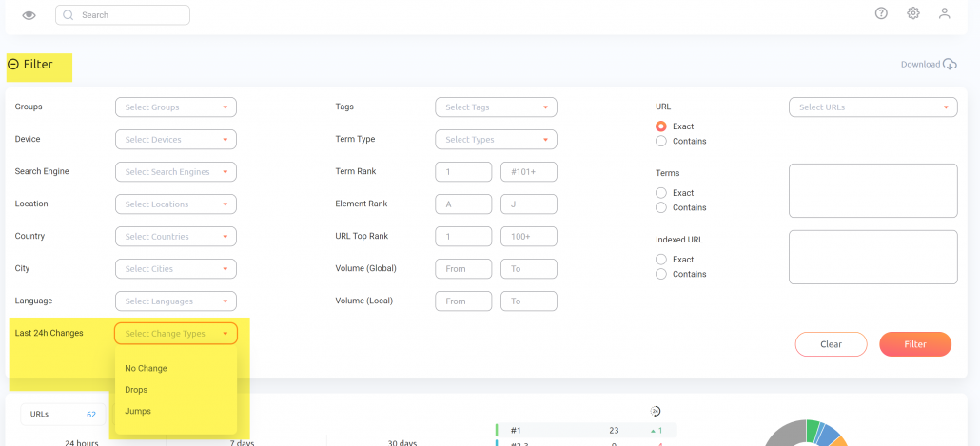The image size is (980, 446).
Task: Open the Select Groups dropdown
Action: pos(176,107)
